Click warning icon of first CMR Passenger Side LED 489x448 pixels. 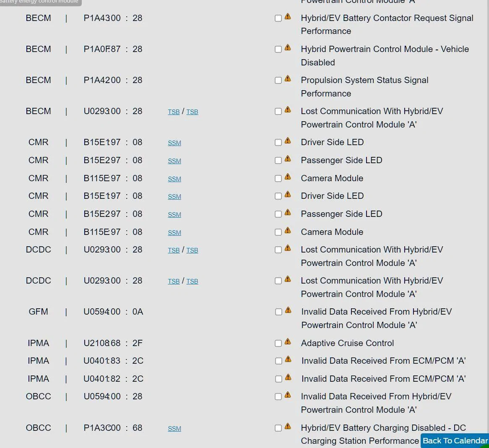click(288, 159)
